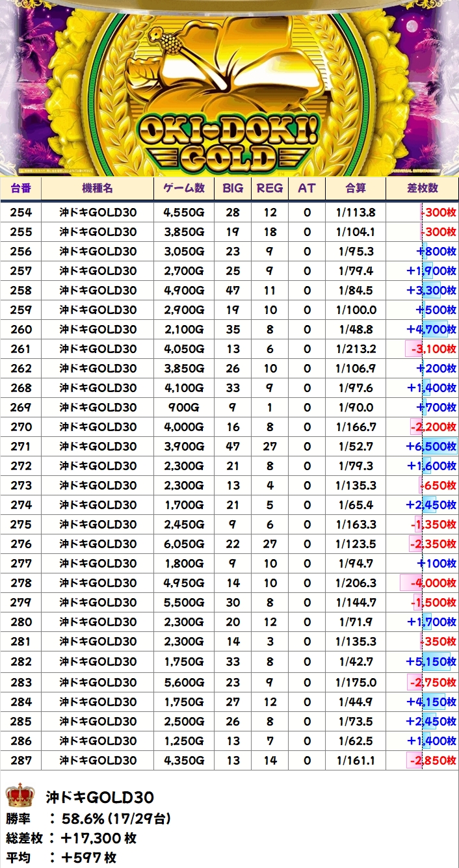The width and height of the screenshot is (459, 868).
Task: Click the 総差枚 +17,300枚 summary line
Action: pos(72,838)
